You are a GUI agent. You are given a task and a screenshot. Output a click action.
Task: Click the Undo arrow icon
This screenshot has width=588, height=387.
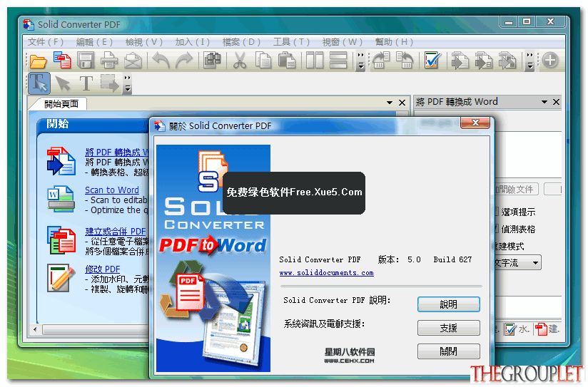click(x=161, y=61)
